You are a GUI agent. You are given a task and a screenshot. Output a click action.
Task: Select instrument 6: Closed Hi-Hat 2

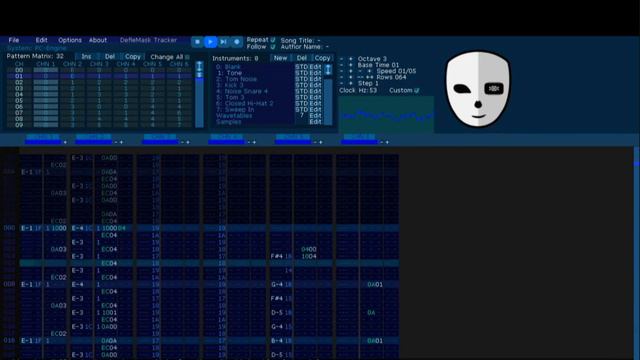pos(244,103)
